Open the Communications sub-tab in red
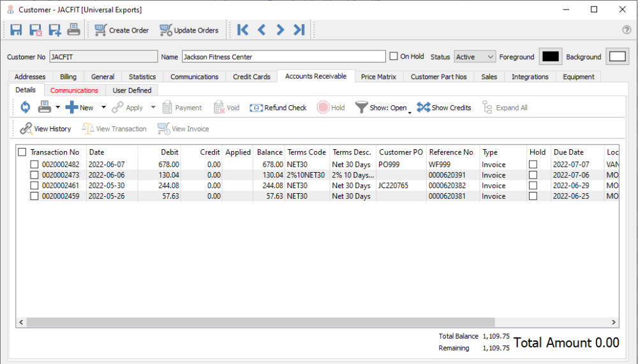The height and width of the screenshot is (364, 638). tap(74, 91)
